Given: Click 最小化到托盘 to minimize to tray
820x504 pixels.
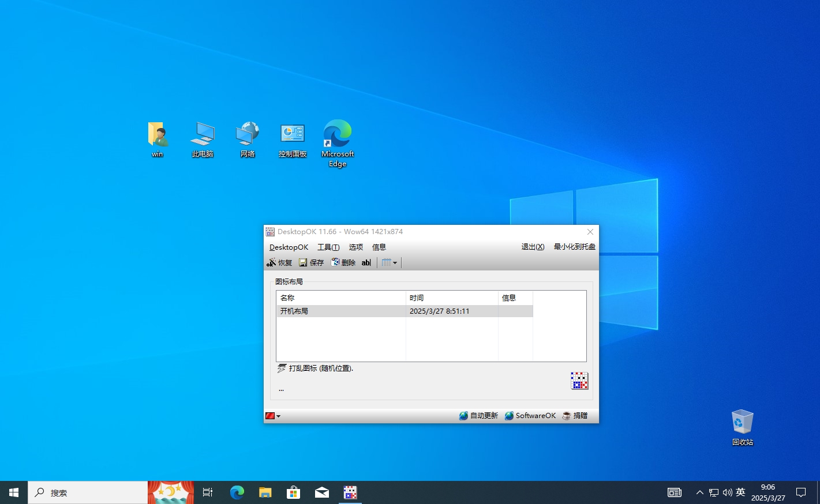Looking at the screenshot, I should pyautogui.click(x=574, y=247).
